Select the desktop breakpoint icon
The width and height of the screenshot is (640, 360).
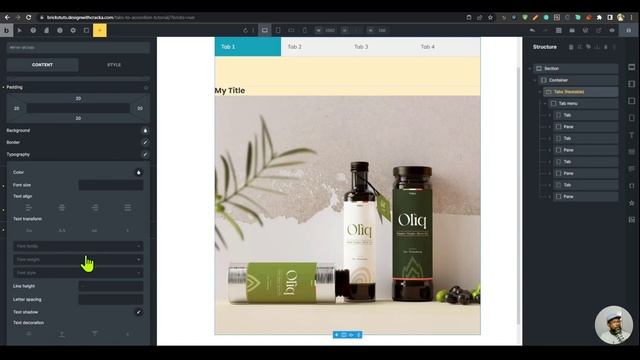coord(264,30)
